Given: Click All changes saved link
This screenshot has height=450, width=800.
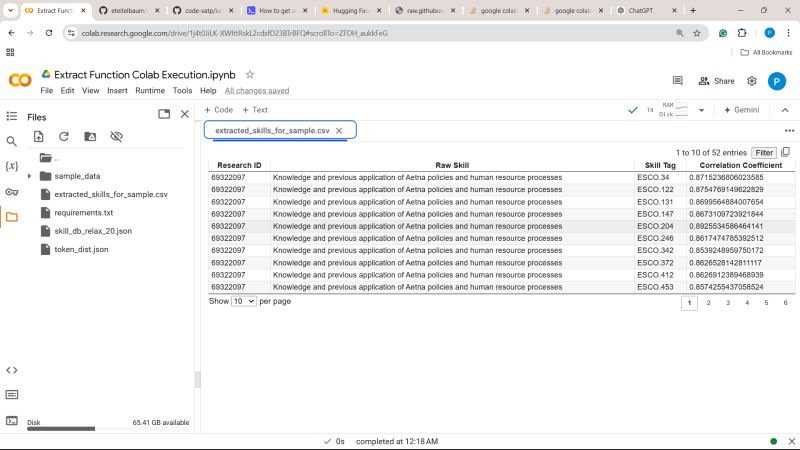Looking at the screenshot, I should pyautogui.click(x=257, y=91).
